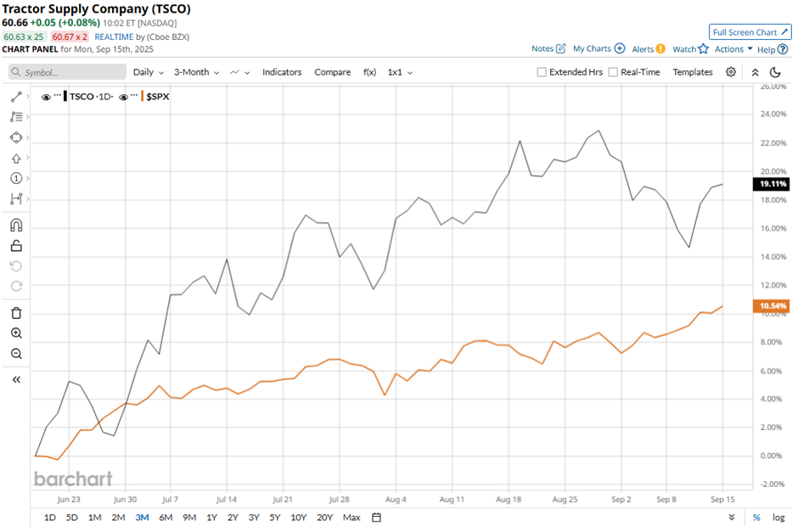Select the arrow marker tool
This screenshot has width=798, height=532.
pyautogui.click(x=16, y=159)
